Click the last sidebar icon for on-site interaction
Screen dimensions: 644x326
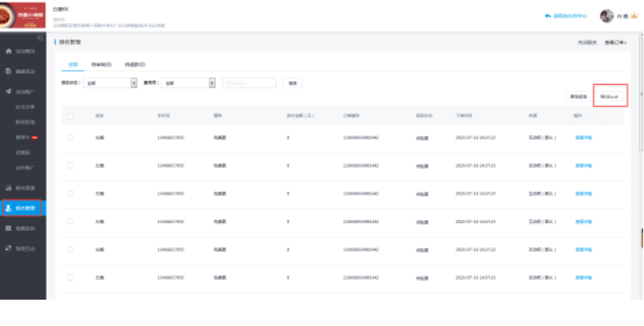(x=8, y=249)
